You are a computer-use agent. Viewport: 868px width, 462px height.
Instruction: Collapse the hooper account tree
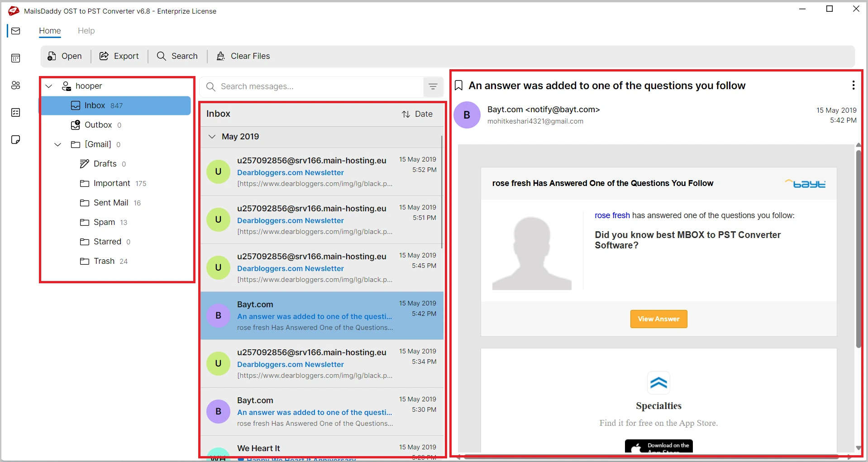49,86
